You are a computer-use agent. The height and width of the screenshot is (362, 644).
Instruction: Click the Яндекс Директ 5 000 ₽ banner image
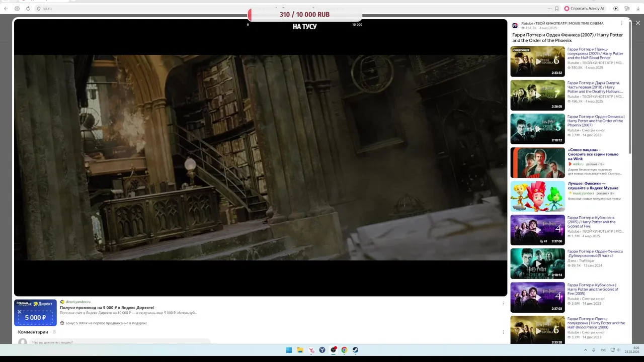(35, 313)
